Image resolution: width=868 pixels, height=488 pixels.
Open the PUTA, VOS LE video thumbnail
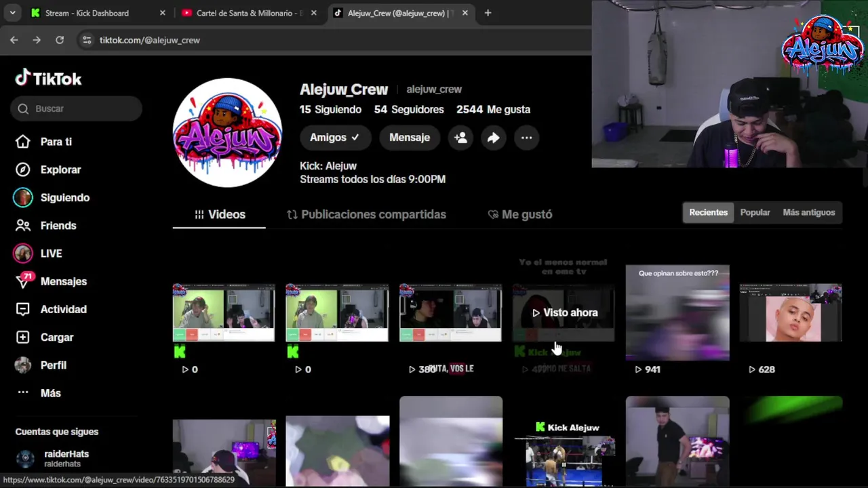(x=450, y=312)
